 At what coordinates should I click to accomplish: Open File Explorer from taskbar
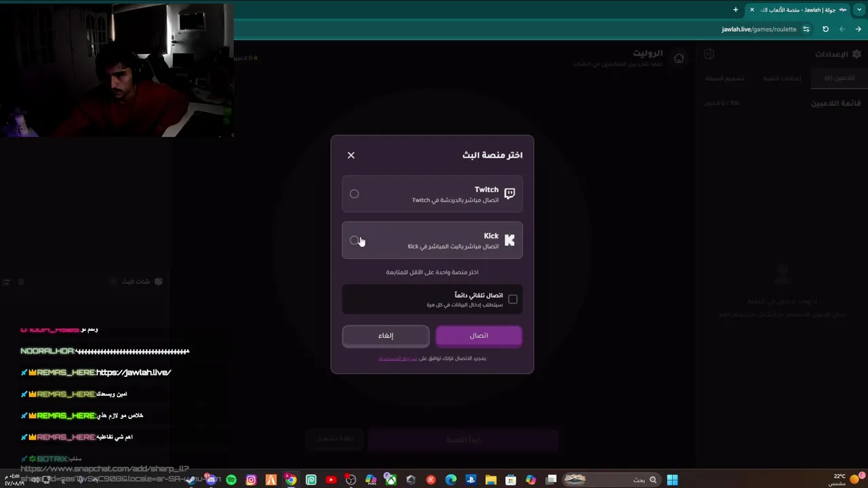click(x=490, y=480)
